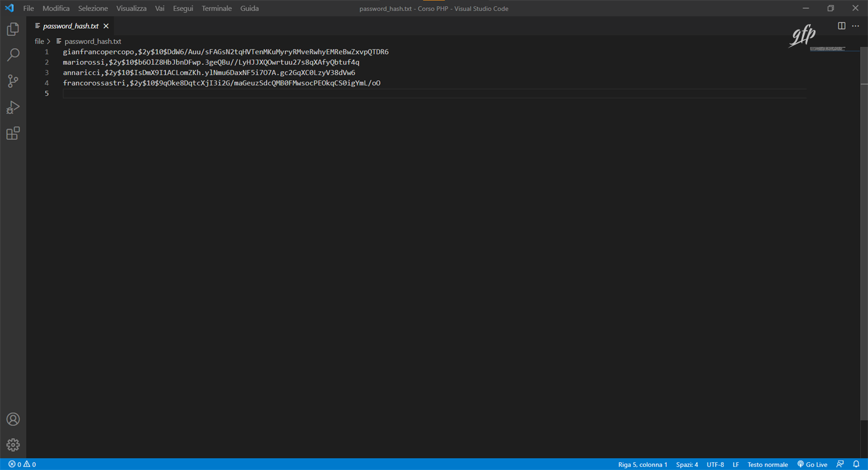Open Run and Debug view
Screen dimensions: 868x470
point(13,107)
